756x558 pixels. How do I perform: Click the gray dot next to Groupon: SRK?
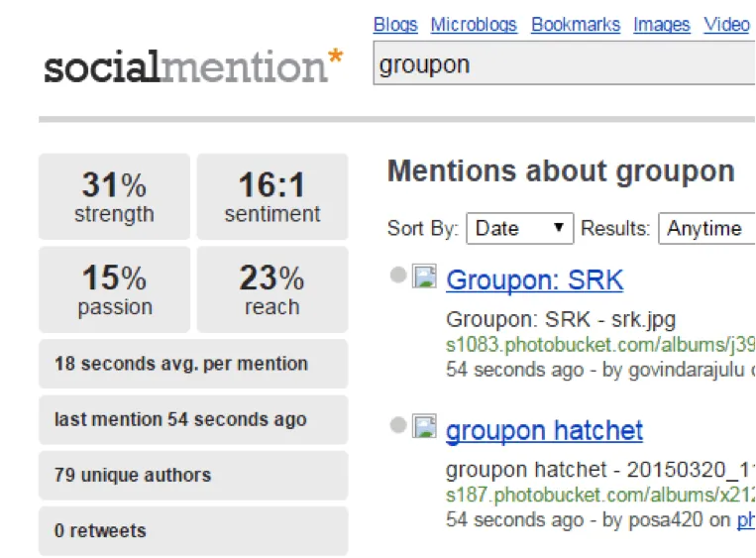[398, 276]
